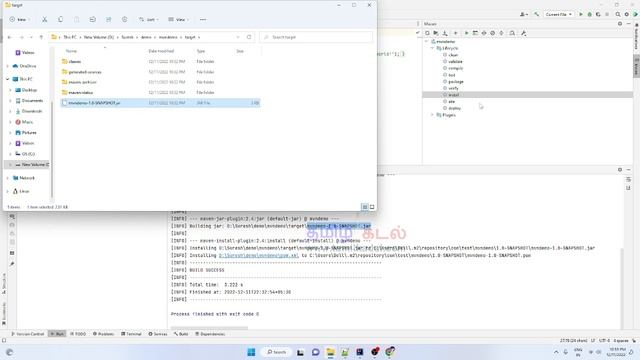This screenshot has height=360, width=640.
Task: Run selected Maven build green arrow
Action: 467,33
